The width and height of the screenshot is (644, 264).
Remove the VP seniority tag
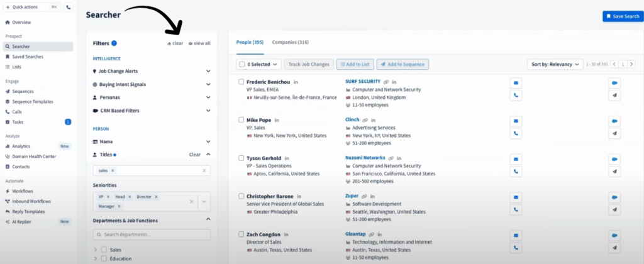(x=108, y=197)
